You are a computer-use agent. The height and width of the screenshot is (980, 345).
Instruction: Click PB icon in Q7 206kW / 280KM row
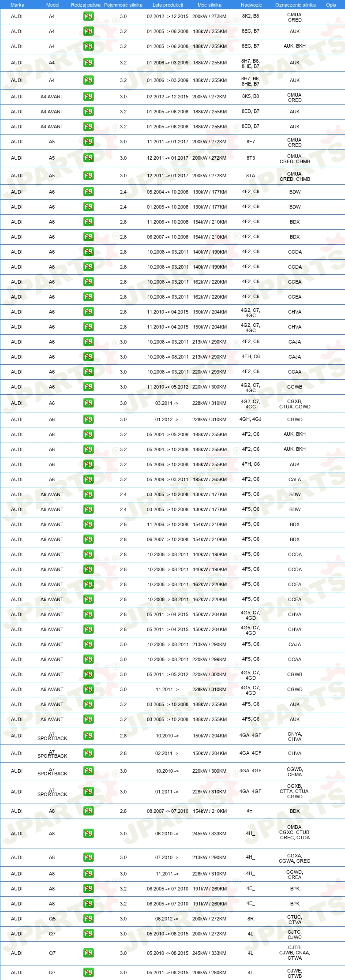88,973
